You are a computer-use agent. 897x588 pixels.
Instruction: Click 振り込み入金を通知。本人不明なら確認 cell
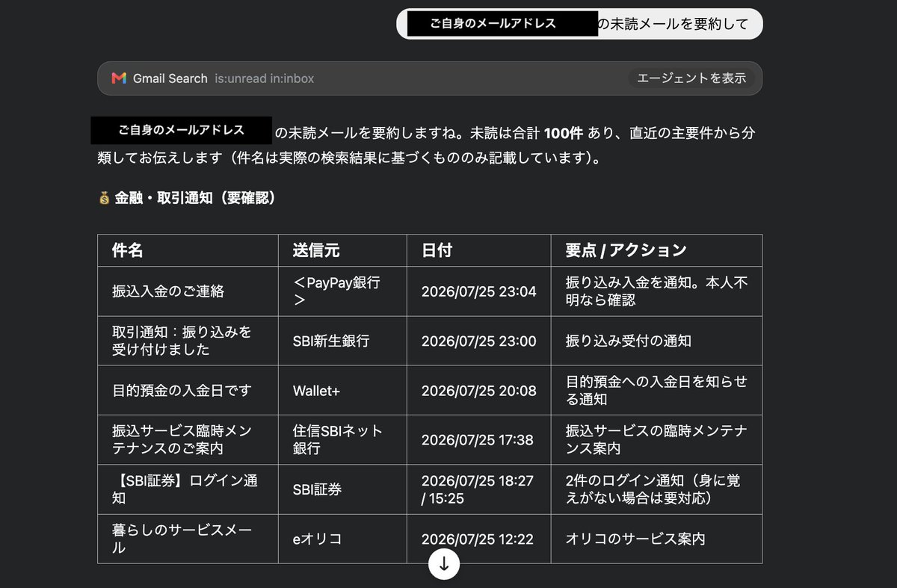pos(657,291)
